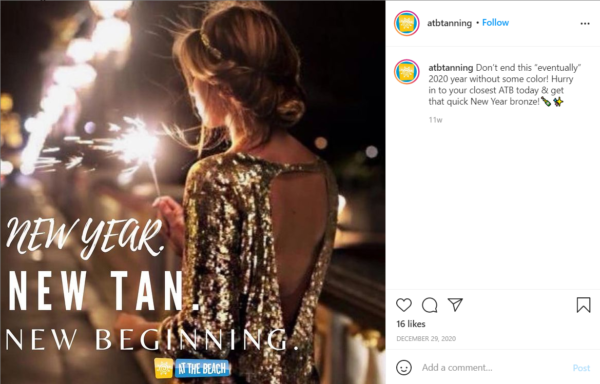Open the three-dot more options menu
The width and height of the screenshot is (600, 384).
[585, 23]
